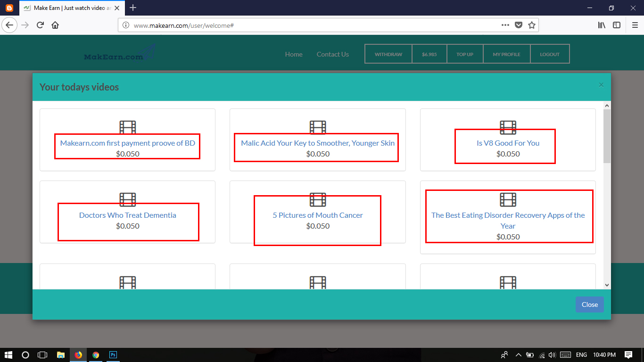The image size is (644, 362).
Task: Click the 10:40 PM clock
Action: point(604,355)
